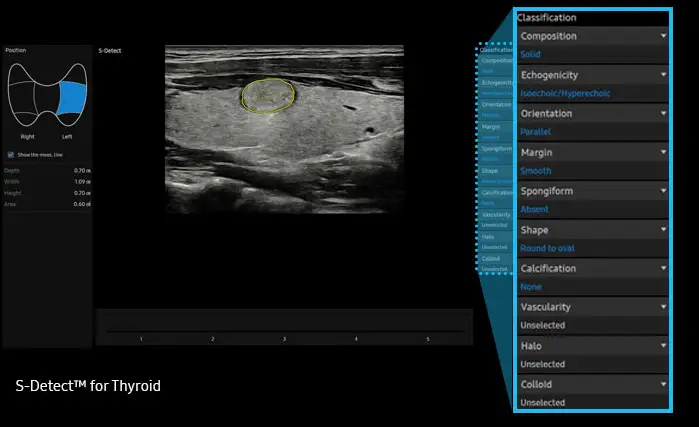This screenshot has width=699, height=427.
Task: Click Unselected value under Vascularity
Action: tap(543, 325)
